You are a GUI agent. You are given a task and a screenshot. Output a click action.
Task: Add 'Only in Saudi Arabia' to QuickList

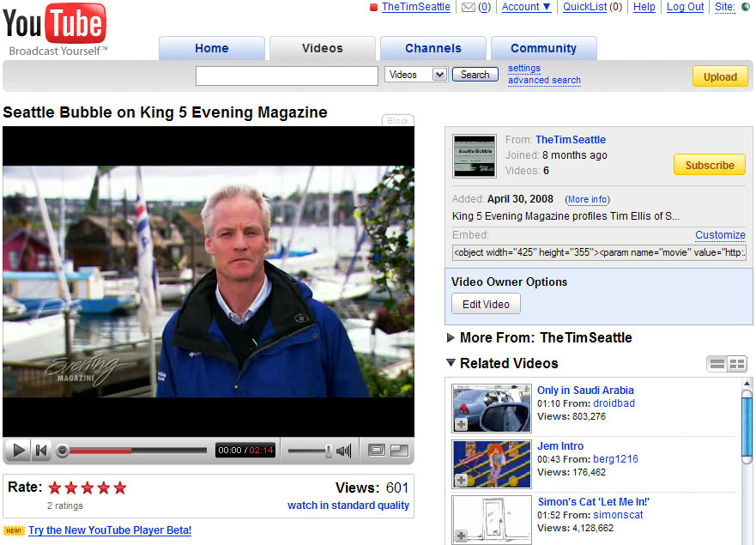(x=461, y=425)
